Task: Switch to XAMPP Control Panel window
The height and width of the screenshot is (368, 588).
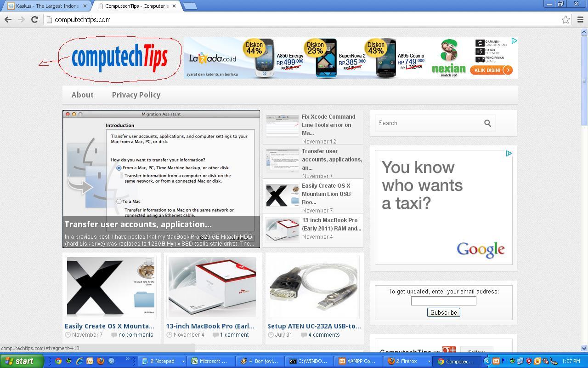Action: (x=358, y=362)
